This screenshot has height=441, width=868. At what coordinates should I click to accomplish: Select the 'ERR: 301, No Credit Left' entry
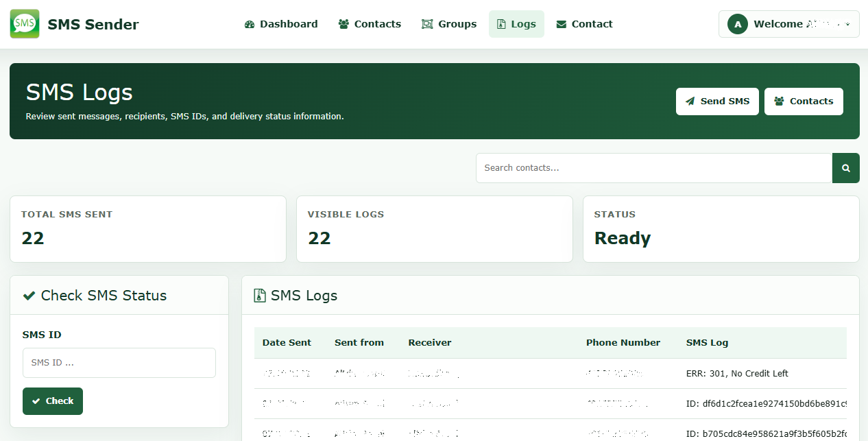pos(737,374)
